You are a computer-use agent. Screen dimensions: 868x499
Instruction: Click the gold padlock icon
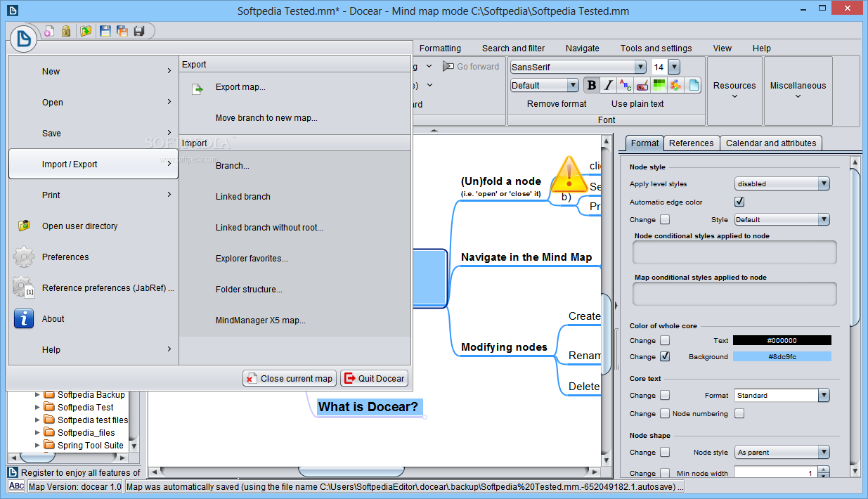tap(66, 31)
